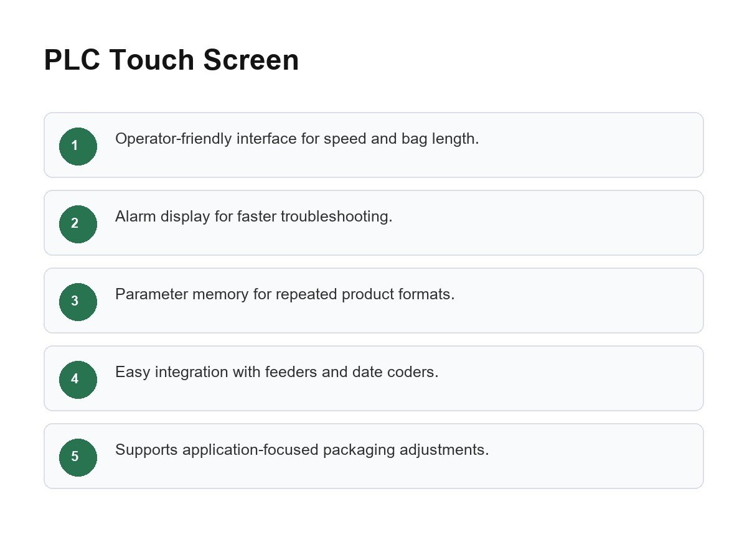The height and width of the screenshot is (560, 747).
Task: Click the Alarm display troubleshooting text
Action: [254, 217]
